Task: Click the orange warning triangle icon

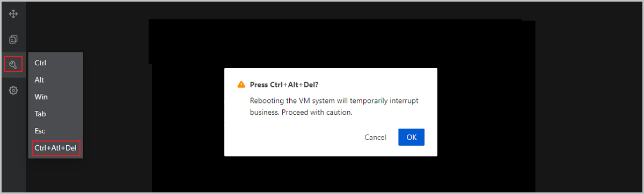Action: [x=241, y=85]
